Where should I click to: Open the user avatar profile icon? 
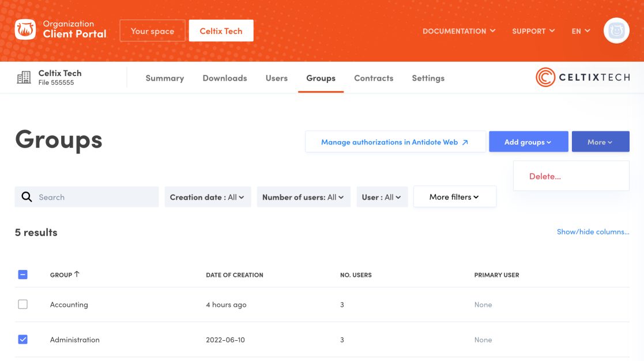(616, 31)
